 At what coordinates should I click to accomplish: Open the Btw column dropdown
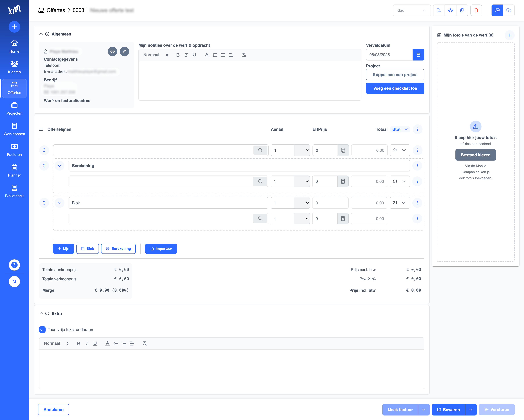[x=400, y=129]
